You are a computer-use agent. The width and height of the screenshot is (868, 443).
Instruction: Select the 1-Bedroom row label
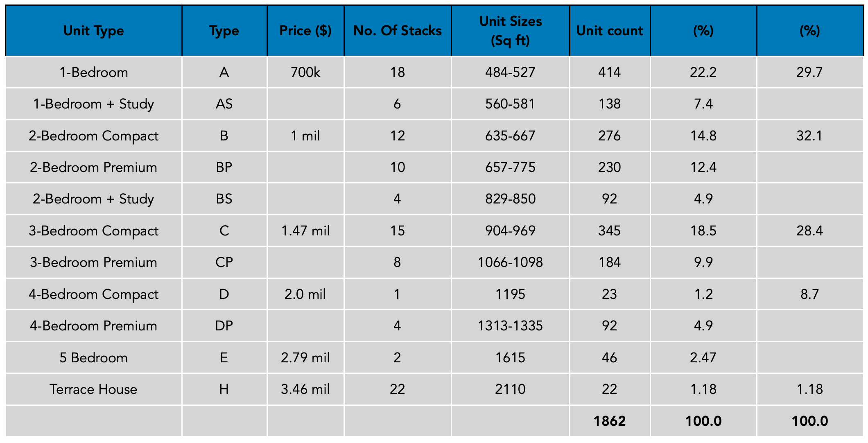point(93,72)
